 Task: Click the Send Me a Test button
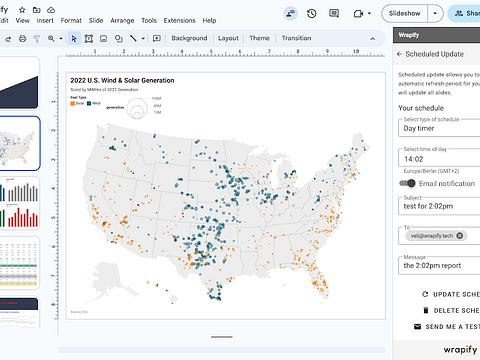[447, 327]
